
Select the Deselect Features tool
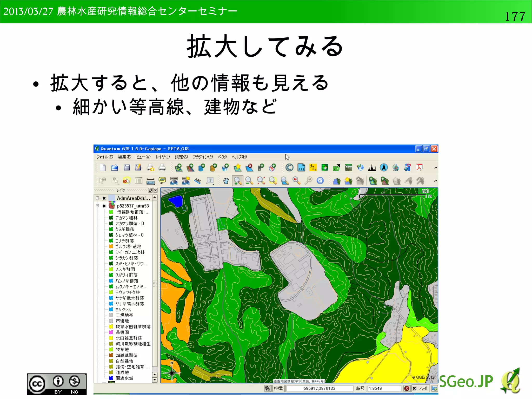point(127,181)
